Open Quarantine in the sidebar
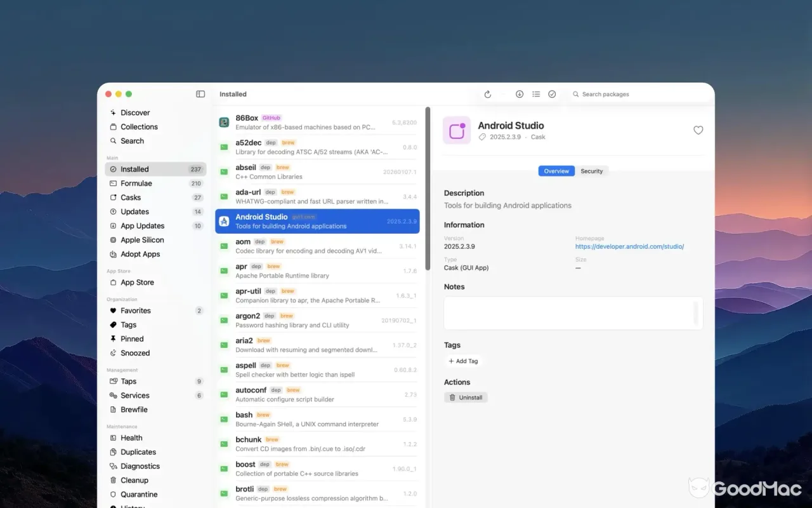Screen dimensions: 812x508 [155, 495]
